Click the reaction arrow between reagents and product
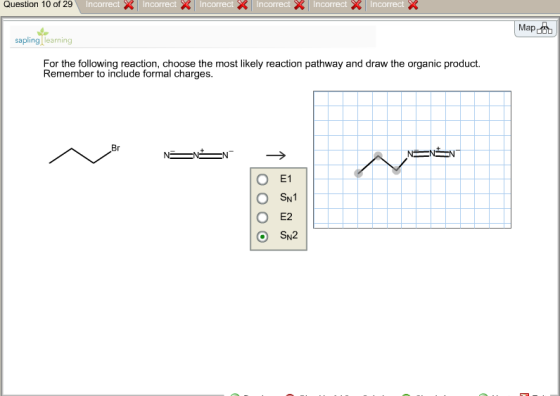The image size is (560, 396). tap(276, 155)
